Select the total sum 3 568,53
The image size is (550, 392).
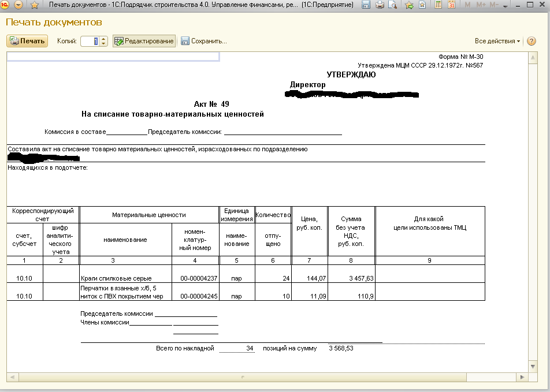point(341,349)
